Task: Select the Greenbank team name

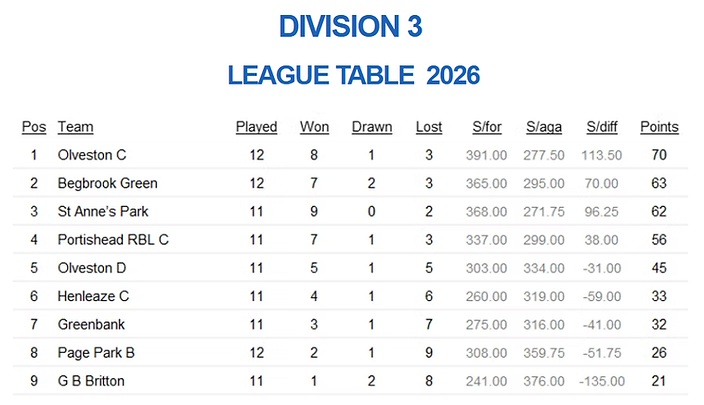Action: click(x=91, y=325)
